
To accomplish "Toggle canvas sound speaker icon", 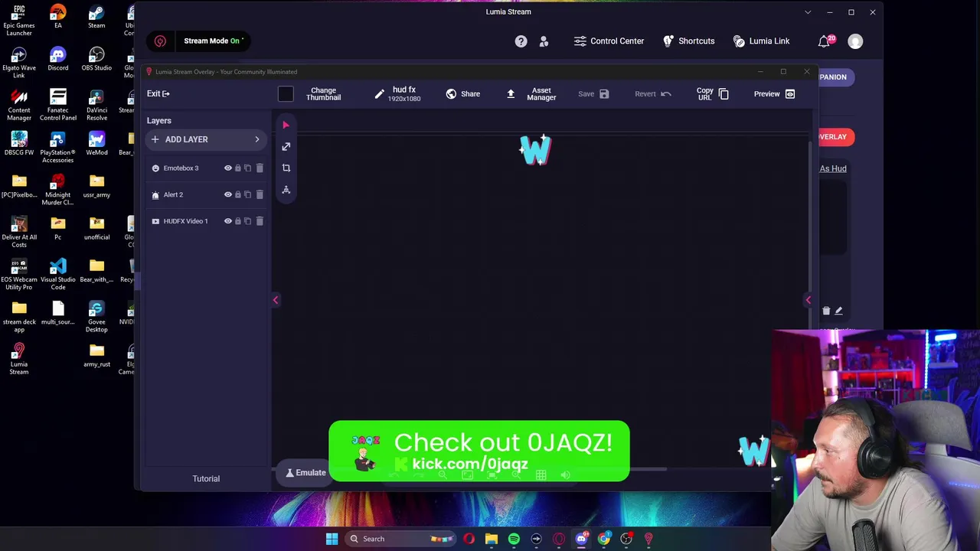I will [x=565, y=475].
